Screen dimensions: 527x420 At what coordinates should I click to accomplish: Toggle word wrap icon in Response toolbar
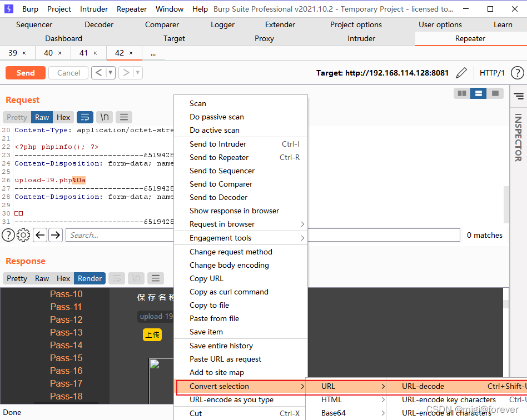pos(117,278)
